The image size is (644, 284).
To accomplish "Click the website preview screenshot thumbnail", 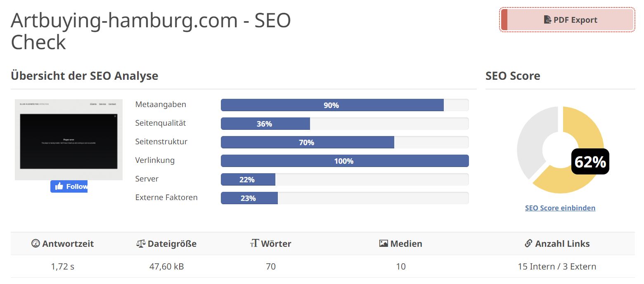I will [69, 140].
